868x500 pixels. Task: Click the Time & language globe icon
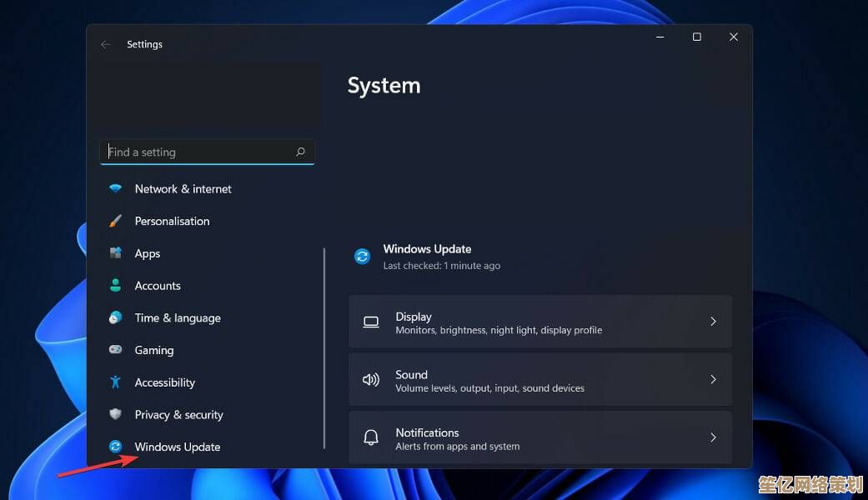(115, 317)
